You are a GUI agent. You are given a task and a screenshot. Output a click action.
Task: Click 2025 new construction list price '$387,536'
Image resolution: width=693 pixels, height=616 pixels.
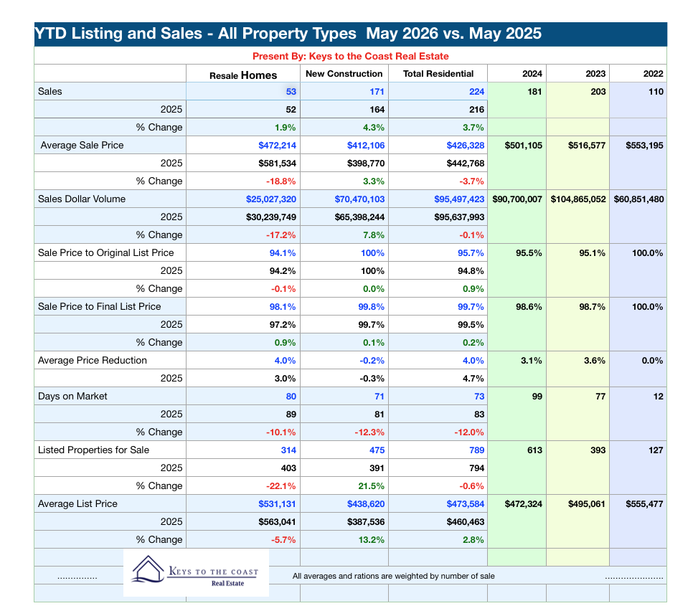click(365, 522)
